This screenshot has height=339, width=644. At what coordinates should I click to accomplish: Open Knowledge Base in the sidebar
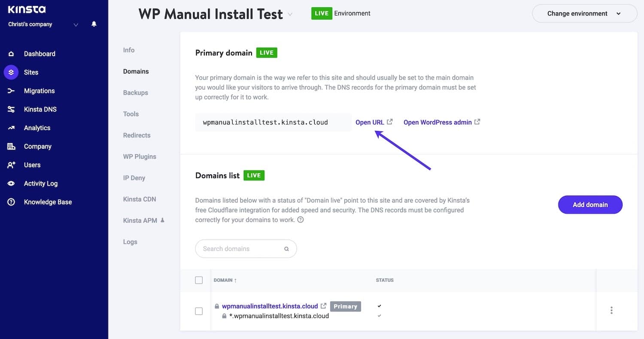48,202
